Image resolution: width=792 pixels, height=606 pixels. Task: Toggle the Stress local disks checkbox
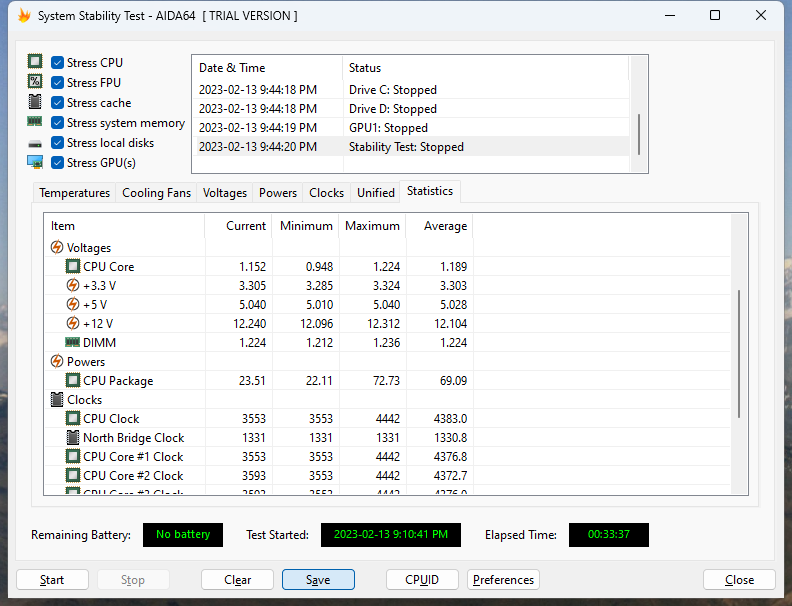[58, 142]
